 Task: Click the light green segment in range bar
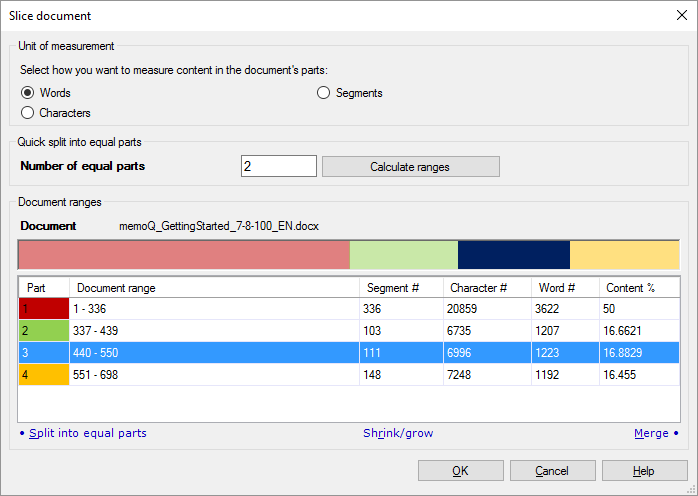(403, 255)
